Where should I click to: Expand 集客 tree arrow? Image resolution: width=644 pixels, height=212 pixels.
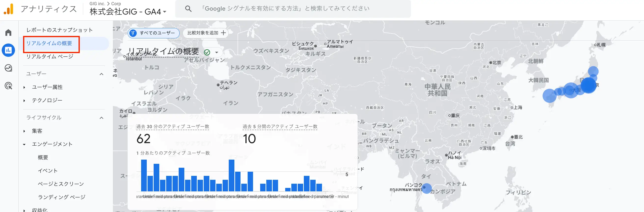tap(24, 131)
